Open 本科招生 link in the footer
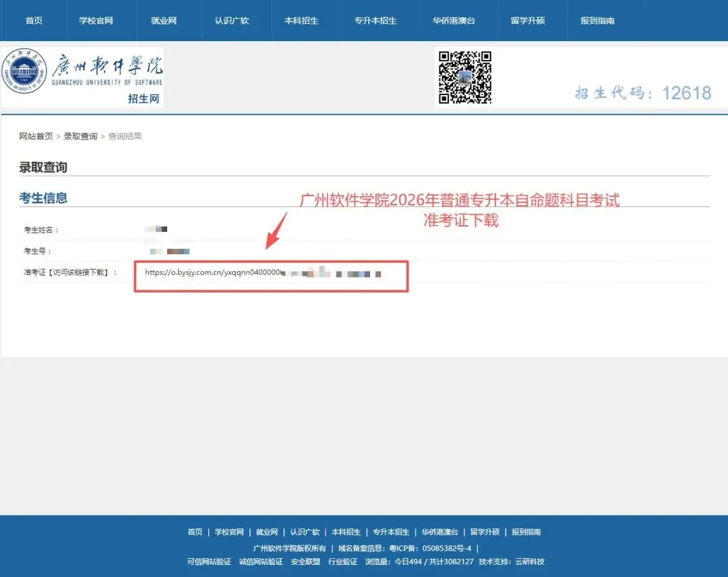728x577 pixels. click(346, 532)
